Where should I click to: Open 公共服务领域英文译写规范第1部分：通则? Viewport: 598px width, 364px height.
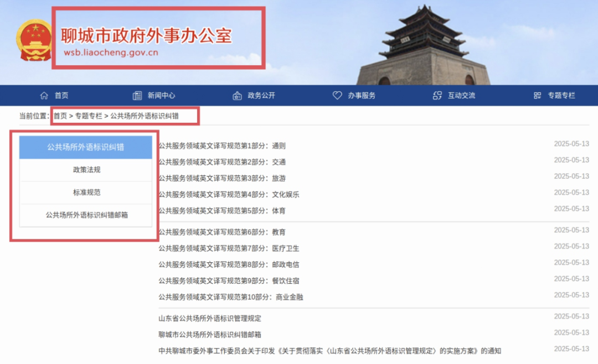coord(221,145)
